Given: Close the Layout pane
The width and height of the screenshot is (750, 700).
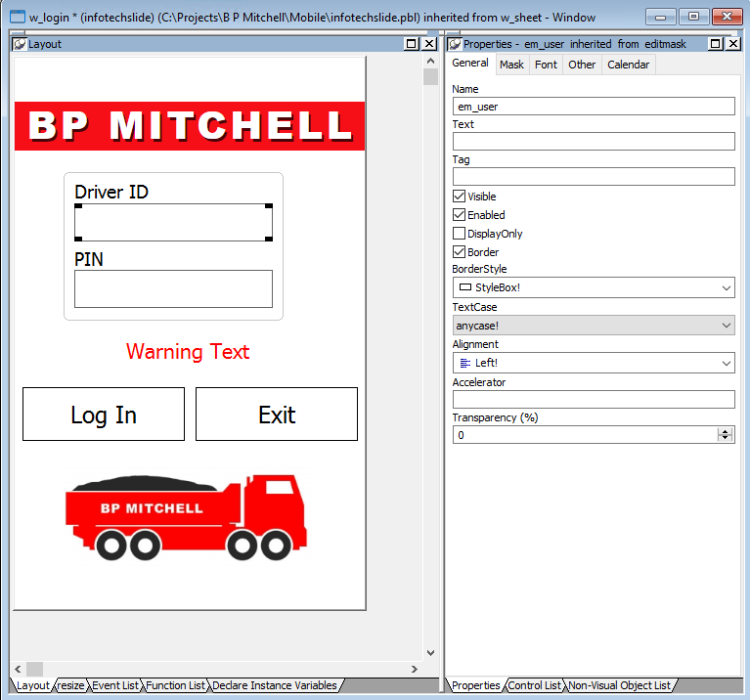Looking at the screenshot, I should click(x=429, y=44).
